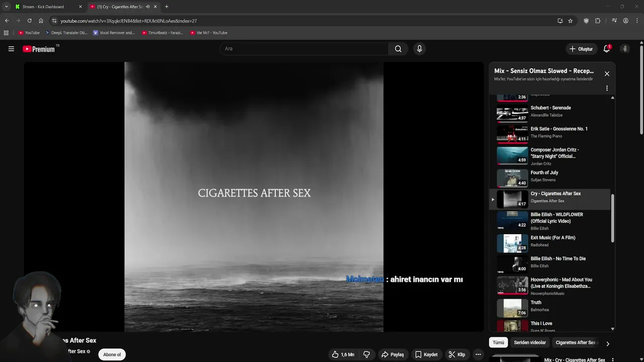Open the browser main menu dots
The height and width of the screenshot is (362, 644).
[x=636, y=21]
